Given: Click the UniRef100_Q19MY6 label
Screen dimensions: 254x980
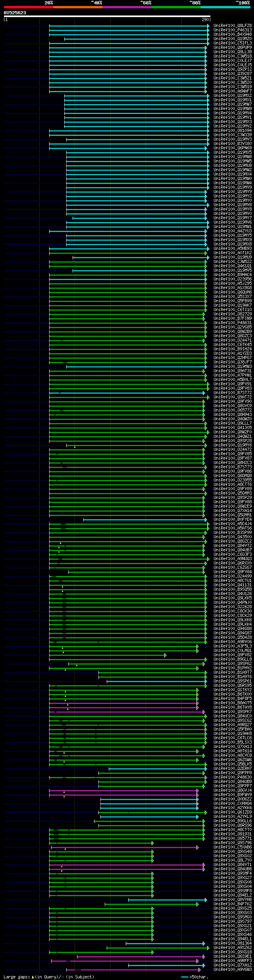Looking at the screenshot, I should click(233, 445).
